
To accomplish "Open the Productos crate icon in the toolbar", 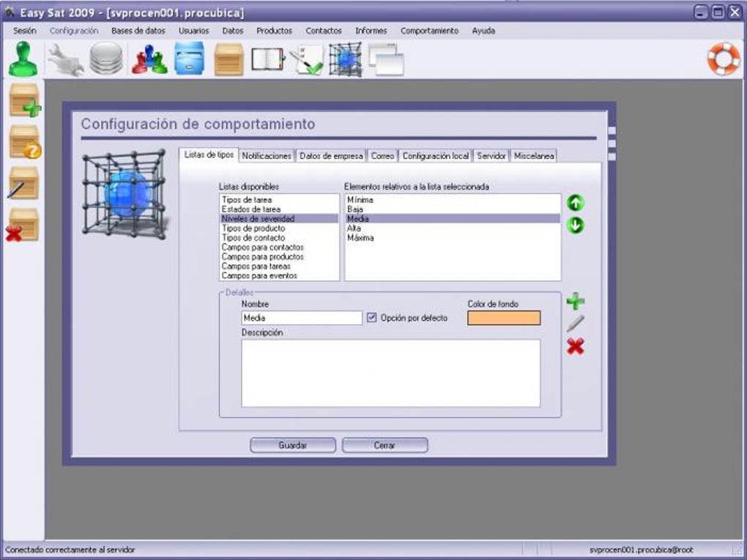I will [229, 59].
